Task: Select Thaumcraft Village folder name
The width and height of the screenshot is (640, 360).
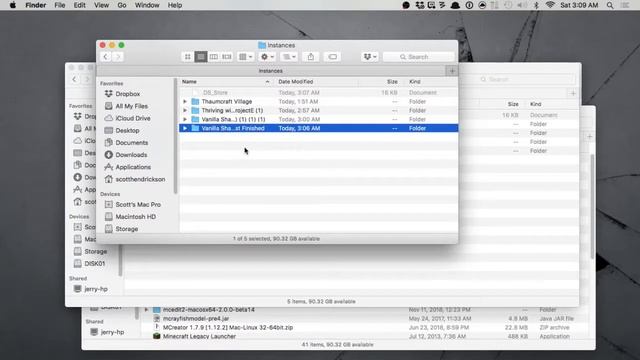Action: (227, 102)
